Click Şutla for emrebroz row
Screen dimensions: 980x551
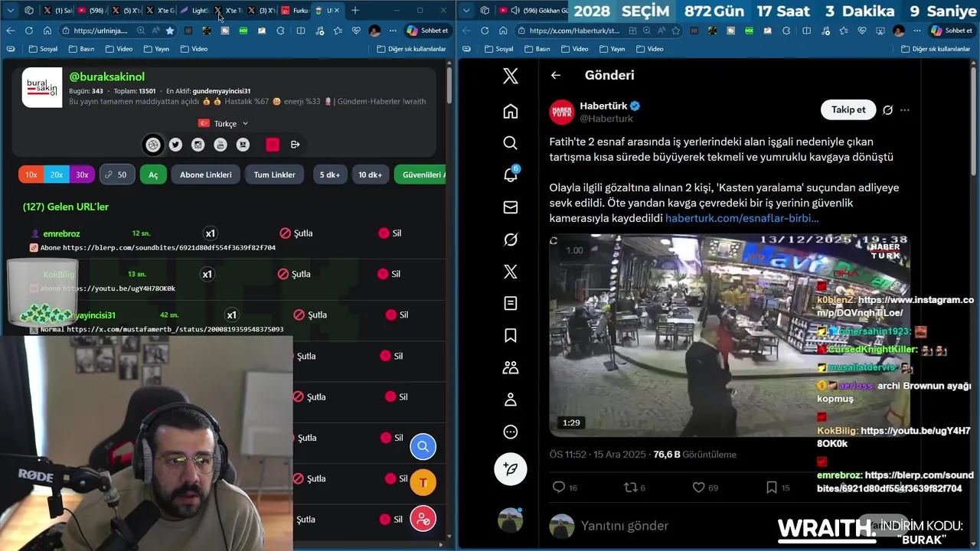[296, 233]
